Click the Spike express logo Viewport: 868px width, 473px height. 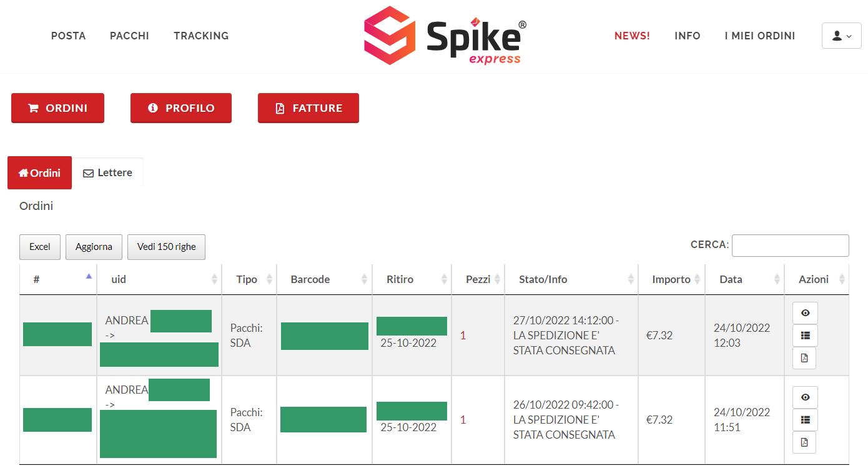pos(445,36)
